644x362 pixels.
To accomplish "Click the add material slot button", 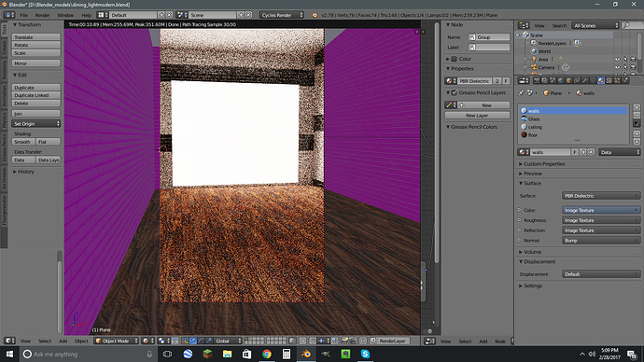I will tap(637, 107).
